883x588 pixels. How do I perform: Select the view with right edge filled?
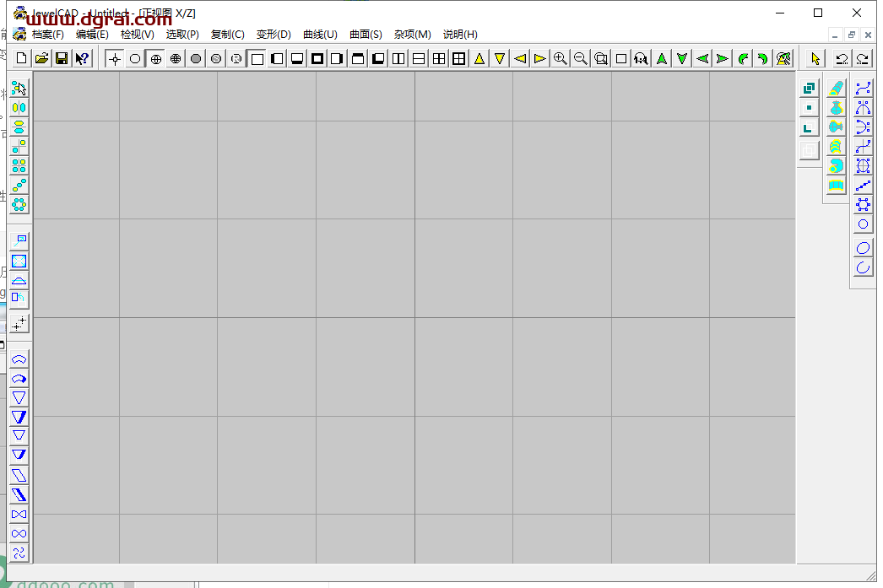tap(338, 58)
